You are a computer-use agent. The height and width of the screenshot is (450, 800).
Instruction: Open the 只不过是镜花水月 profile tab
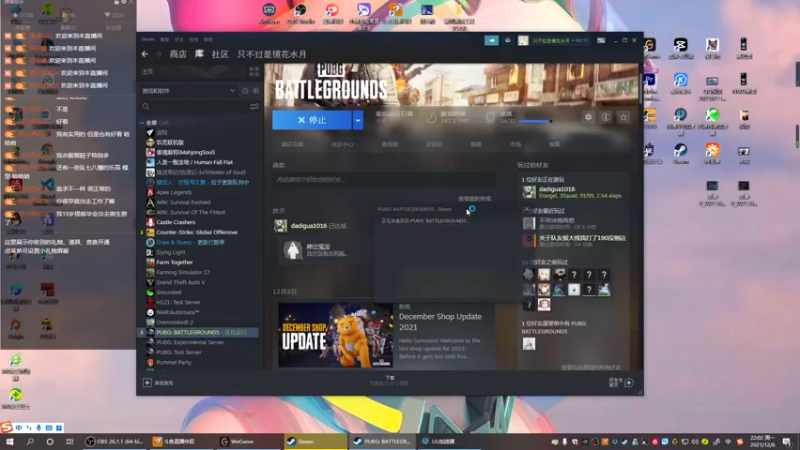point(271,54)
